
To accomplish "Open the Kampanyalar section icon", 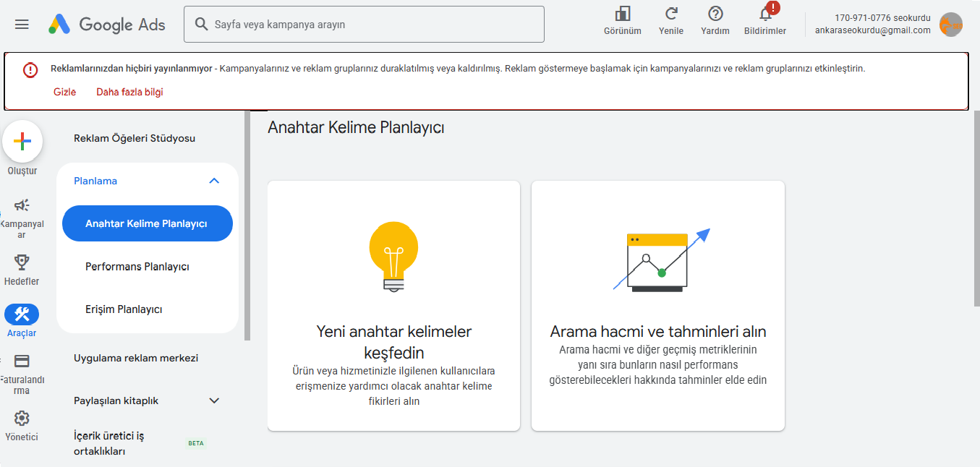I will pos(22,206).
